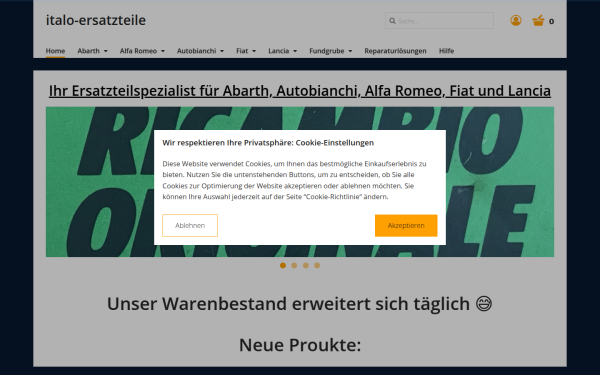Accept cookies with Akzeptieren button

click(406, 225)
